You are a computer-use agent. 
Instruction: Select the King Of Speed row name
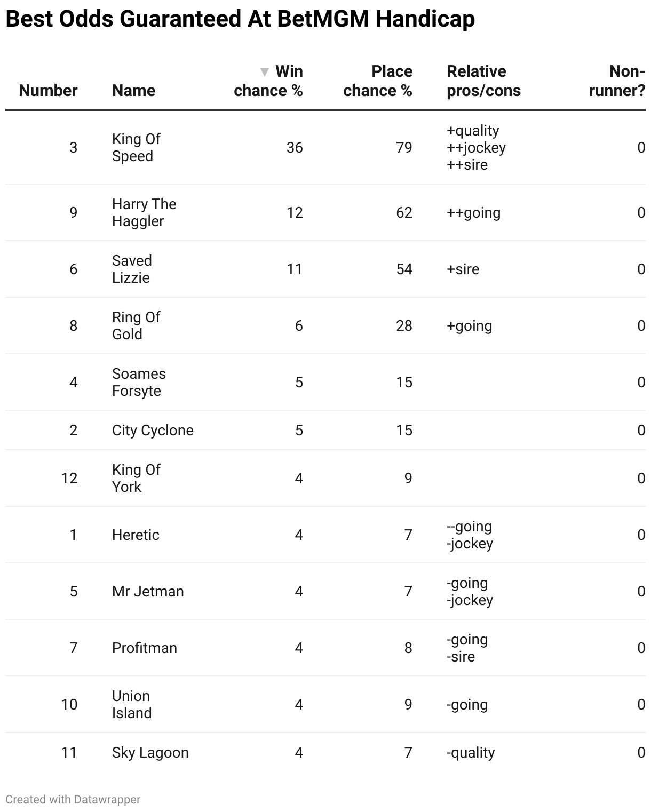(136, 147)
